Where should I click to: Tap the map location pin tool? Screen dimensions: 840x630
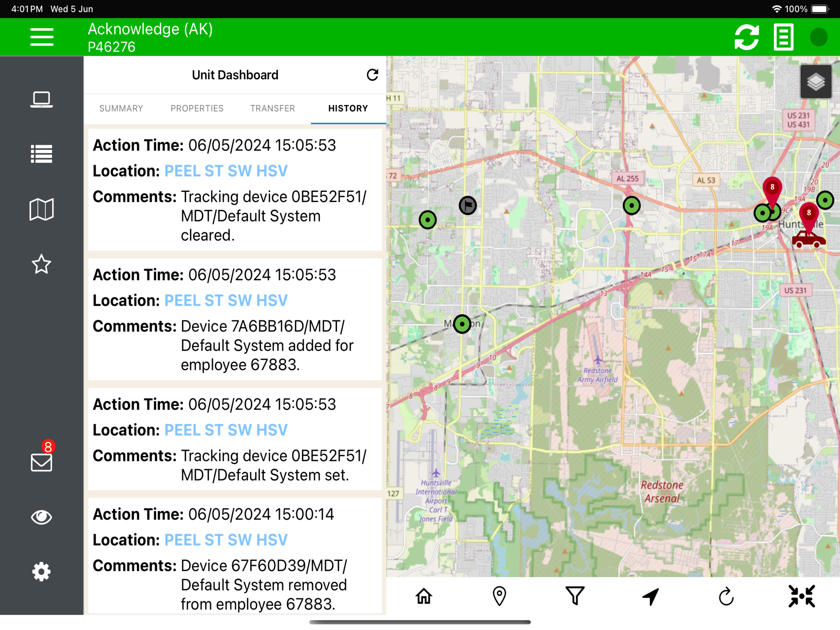pos(499,596)
